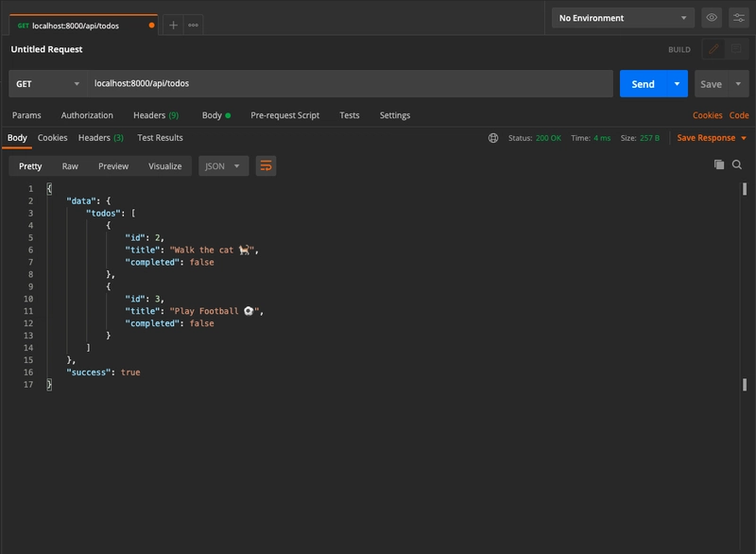Open the Save Response dropdown

(x=712, y=138)
